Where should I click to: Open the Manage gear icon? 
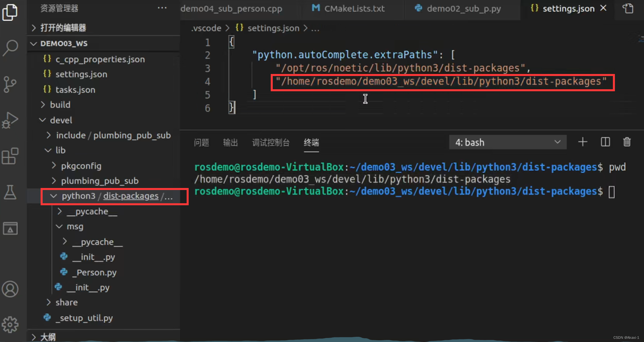tap(10, 325)
